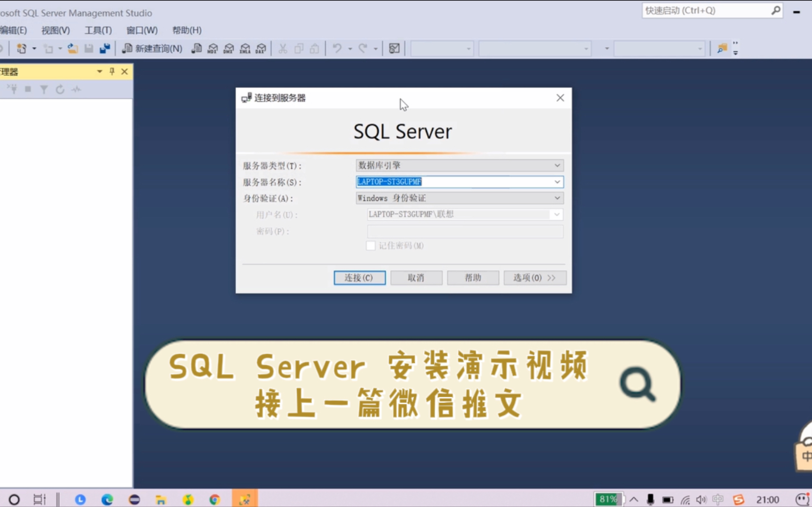Image resolution: width=812 pixels, height=507 pixels.
Task: Click the activity monitor icon in toolbar
Action: click(x=394, y=48)
